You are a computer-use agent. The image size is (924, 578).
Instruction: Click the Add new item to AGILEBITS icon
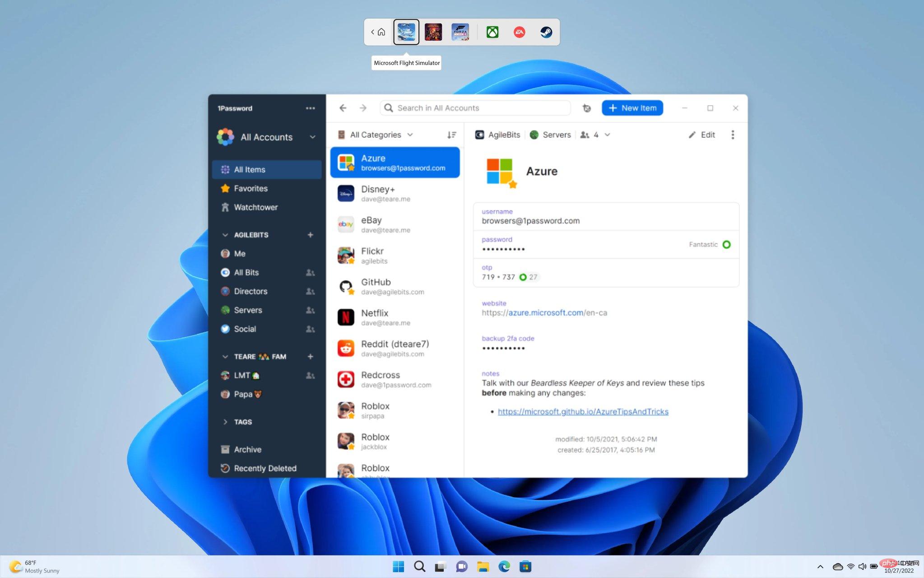pos(310,234)
